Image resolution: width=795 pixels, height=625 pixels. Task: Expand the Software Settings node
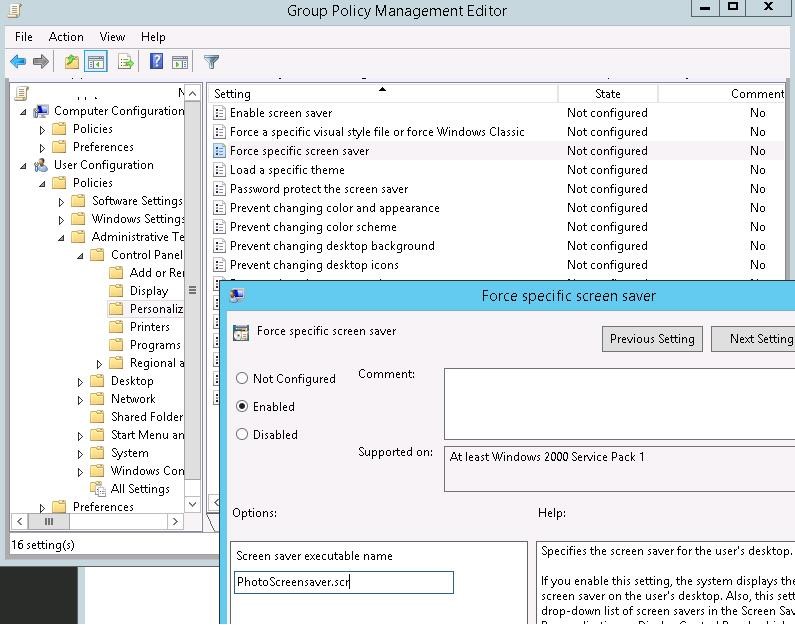click(62, 201)
